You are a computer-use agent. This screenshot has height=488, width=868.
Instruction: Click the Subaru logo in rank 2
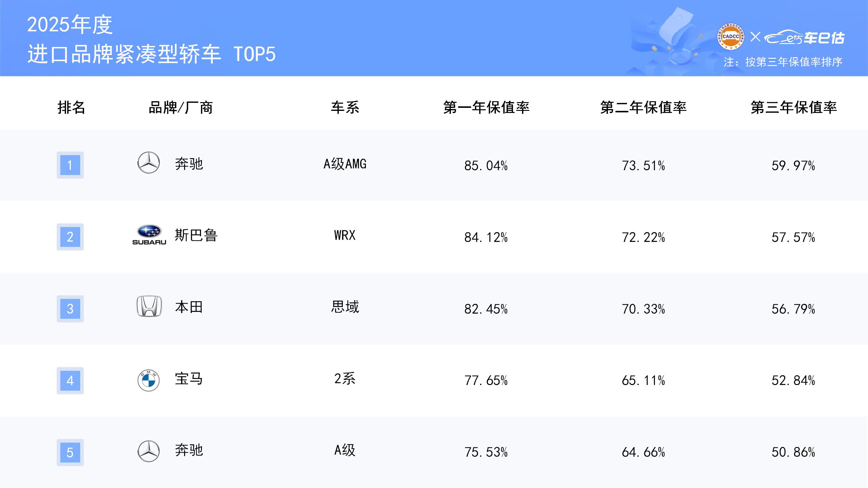[149, 235]
